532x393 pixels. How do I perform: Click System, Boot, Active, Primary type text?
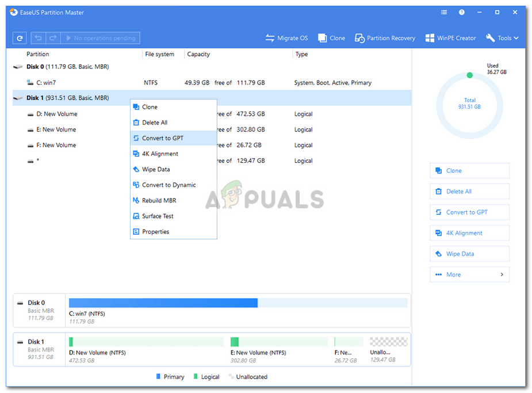(333, 83)
